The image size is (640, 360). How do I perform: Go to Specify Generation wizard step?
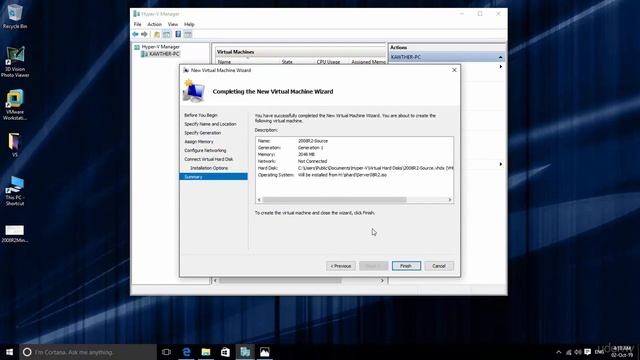click(x=202, y=133)
